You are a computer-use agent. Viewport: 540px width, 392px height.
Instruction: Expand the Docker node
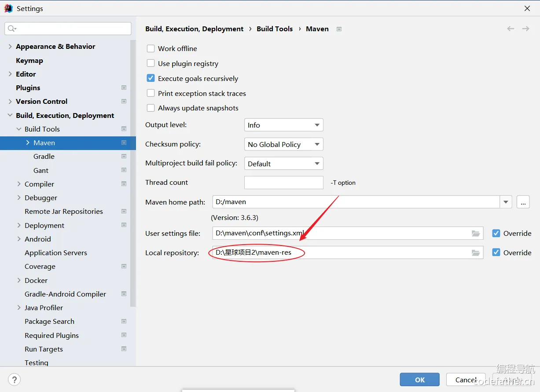(19, 281)
